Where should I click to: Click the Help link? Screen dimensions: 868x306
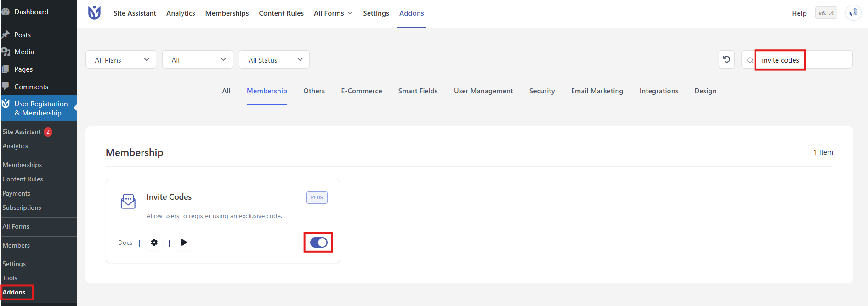point(799,13)
